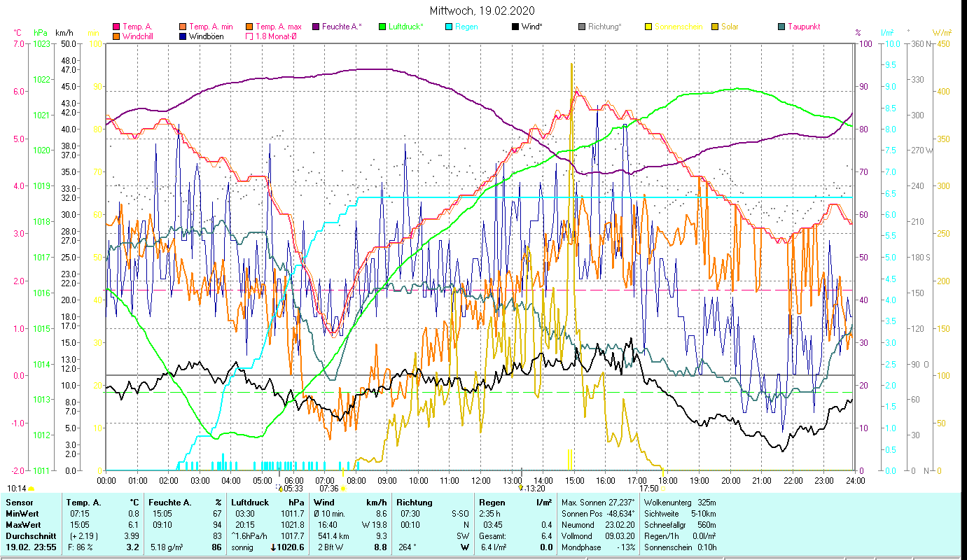Screen dimensions: 967x560
Task: Click the marker arrow beside 13:20
Action: pyautogui.click(x=521, y=488)
